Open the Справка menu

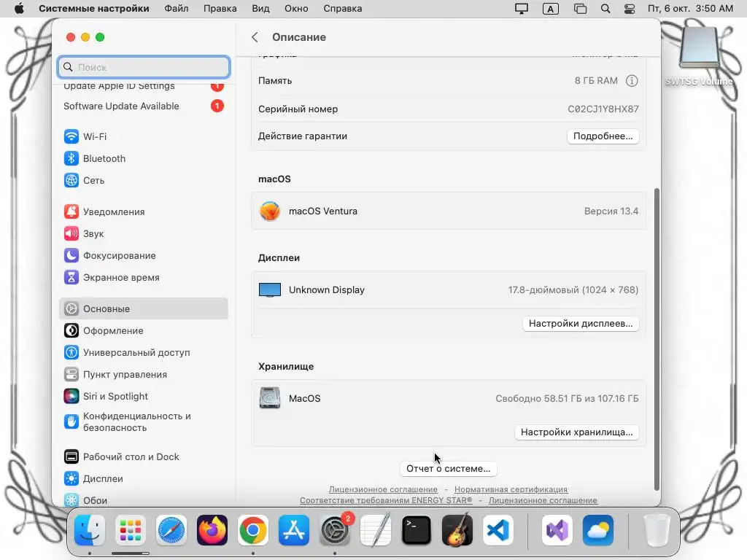point(343,9)
